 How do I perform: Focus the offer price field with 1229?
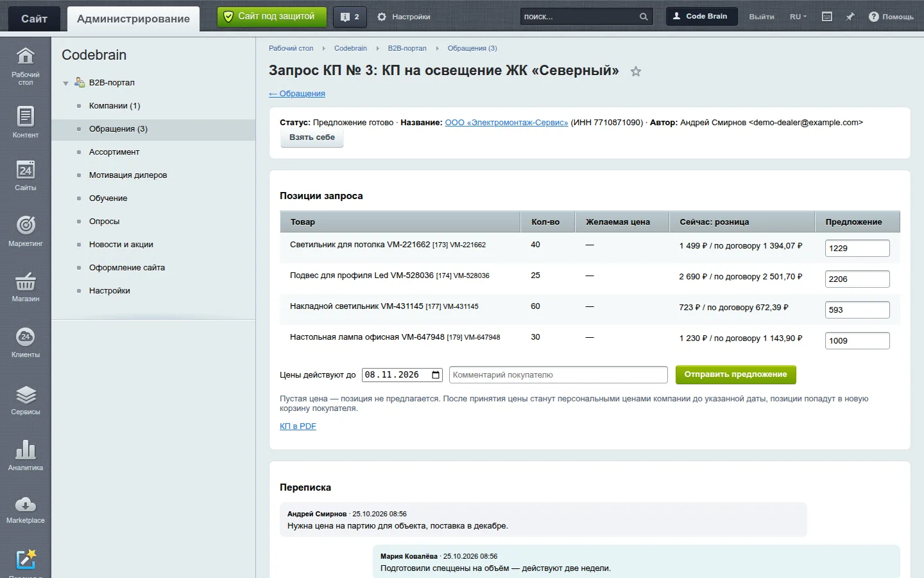pos(857,249)
